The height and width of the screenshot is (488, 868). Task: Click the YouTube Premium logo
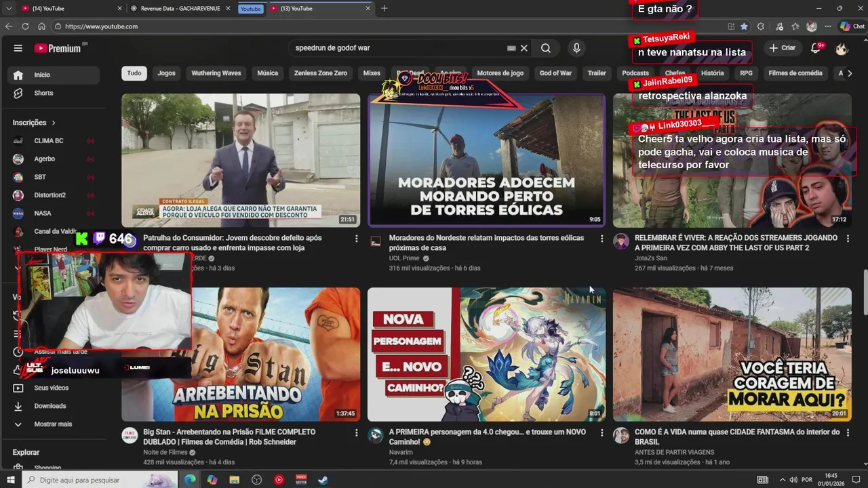coord(58,48)
